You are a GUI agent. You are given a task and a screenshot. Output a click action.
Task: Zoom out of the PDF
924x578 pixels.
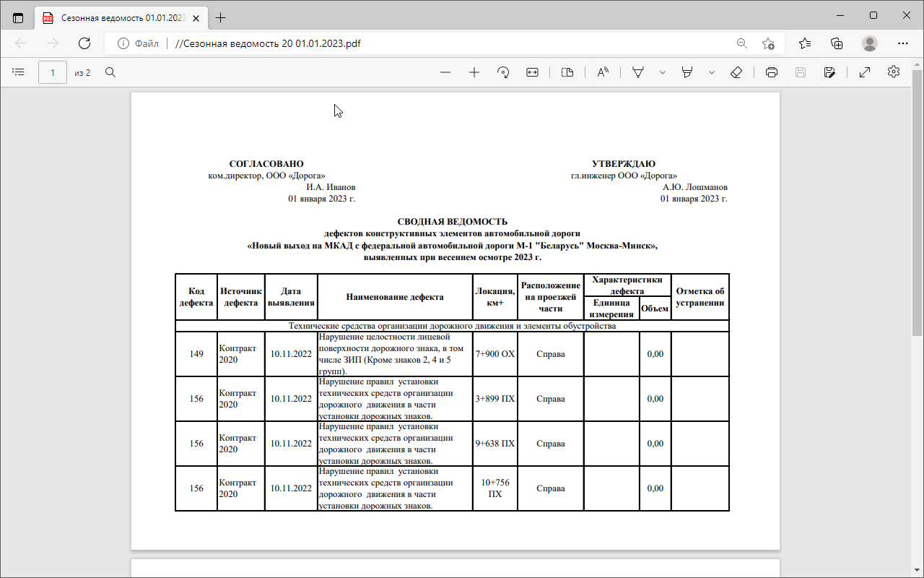[x=445, y=72]
